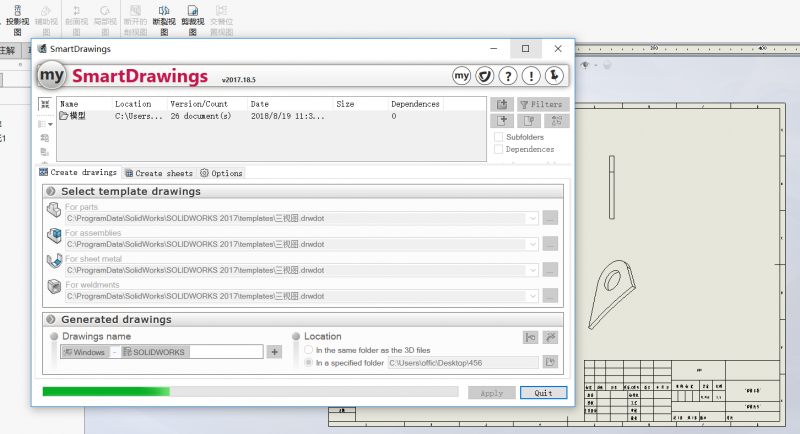Screen dimensions: 800x434
Task: Select 'In a specified folder' radio option
Action: pyautogui.click(x=308, y=363)
